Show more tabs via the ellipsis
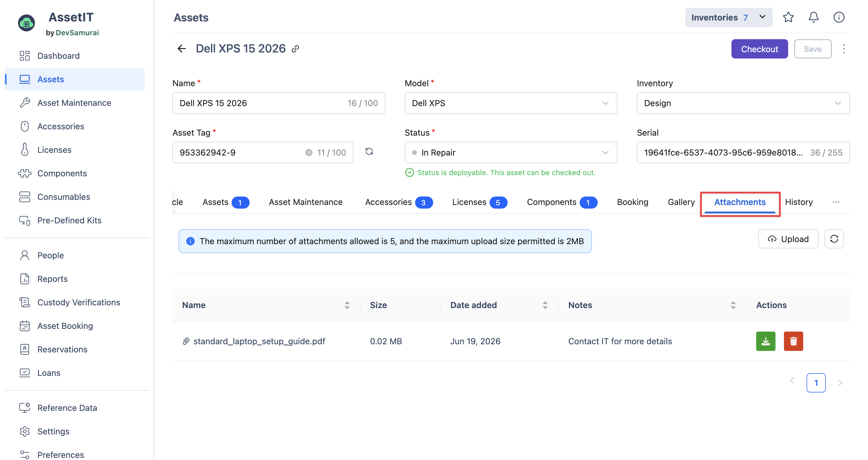The width and height of the screenshot is (868, 460). pos(836,202)
